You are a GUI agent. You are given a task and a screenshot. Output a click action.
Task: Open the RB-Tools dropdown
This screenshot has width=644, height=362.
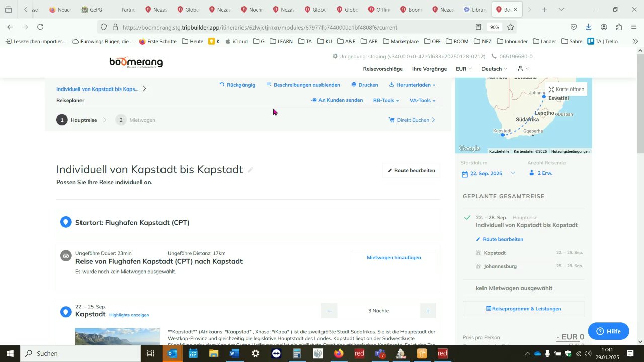click(386, 100)
